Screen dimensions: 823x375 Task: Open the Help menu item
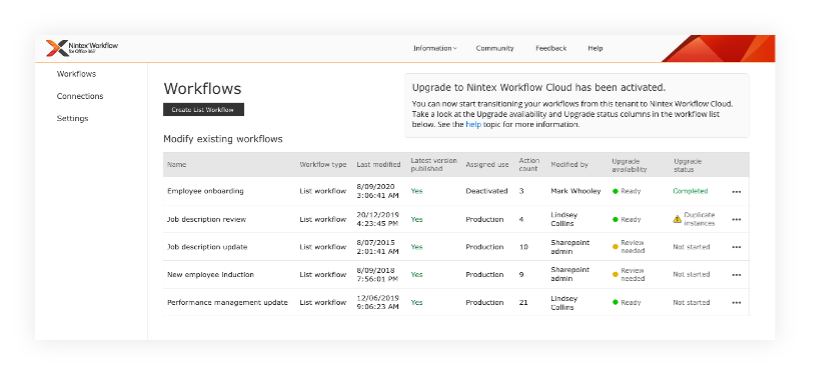[595, 48]
